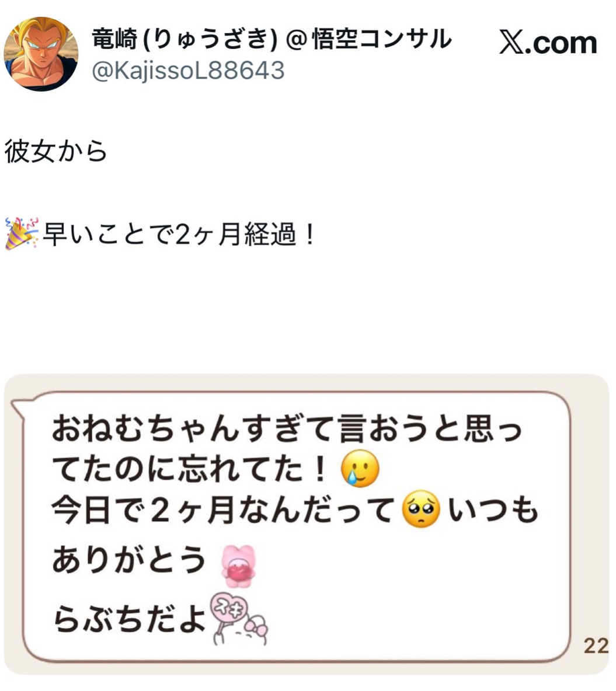
Task: Click the pleading face emoji
Action: pos(421,509)
